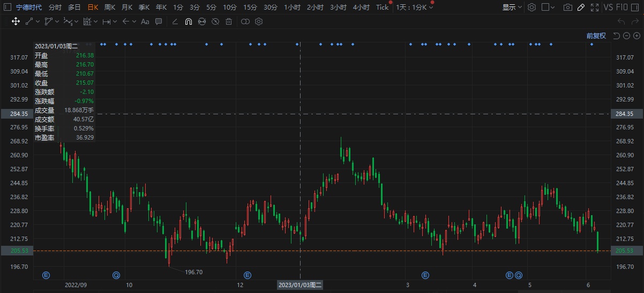Open chart settings gear in top bar
644x293 pixels.
click(x=531, y=8)
